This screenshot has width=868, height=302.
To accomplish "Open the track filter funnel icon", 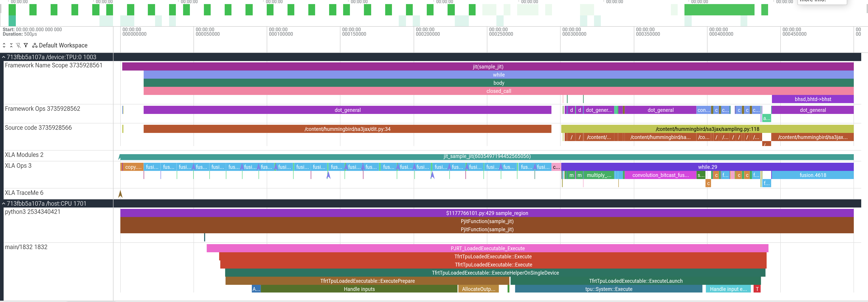I will 26,45.
